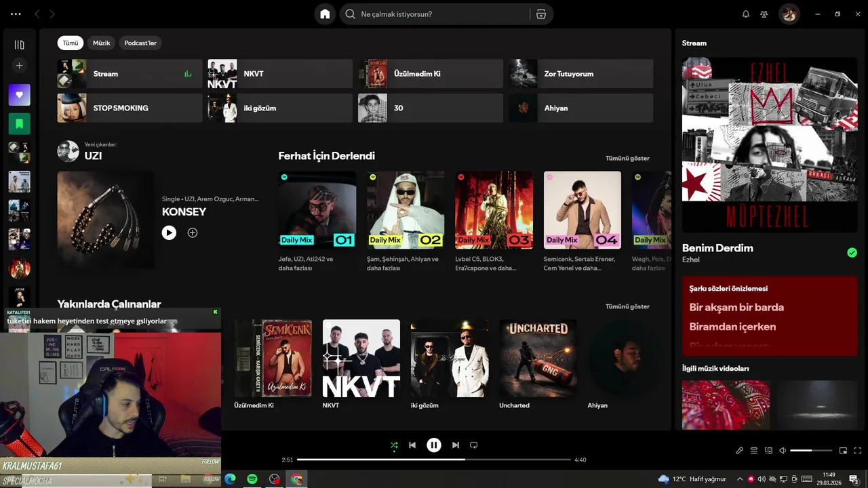The width and height of the screenshot is (868, 488).
Task: Open Microsoft Edge from the taskbar
Action: coord(230,479)
